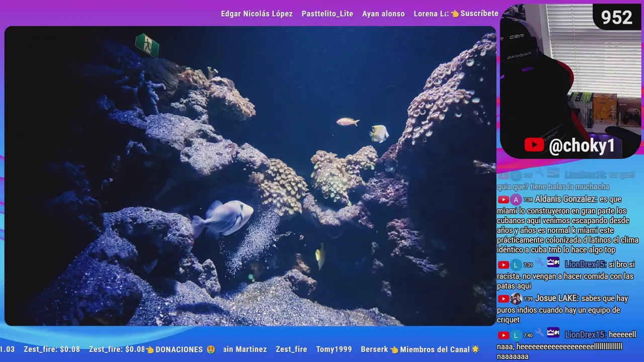This screenshot has height=362, width=644.
Task: Click the 'Zest_fire' member name without an amount
Action: [x=291, y=349]
